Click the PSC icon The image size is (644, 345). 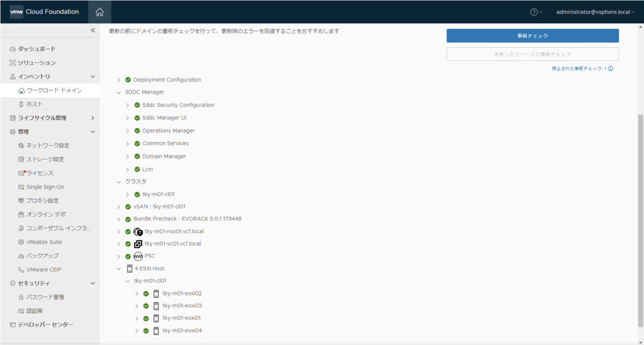(138, 256)
